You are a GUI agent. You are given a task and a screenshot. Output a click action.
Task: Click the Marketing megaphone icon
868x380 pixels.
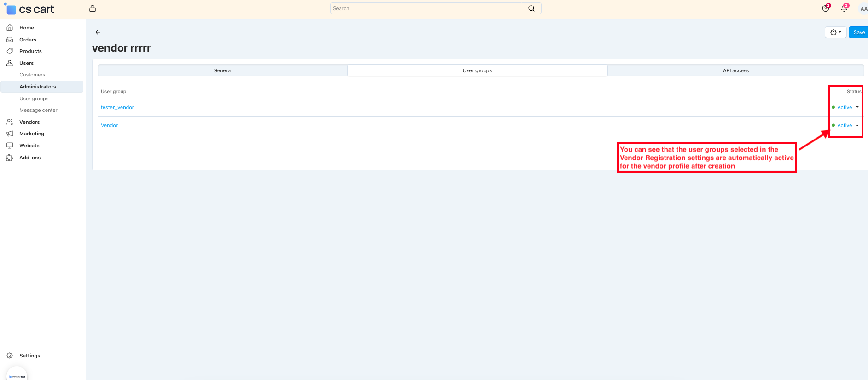[x=10, y=134]
